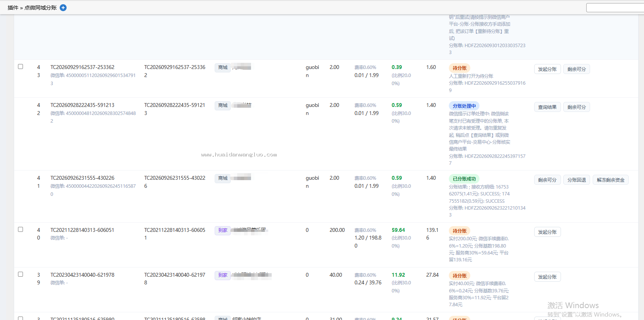Click the split amount 11.92

398,275
